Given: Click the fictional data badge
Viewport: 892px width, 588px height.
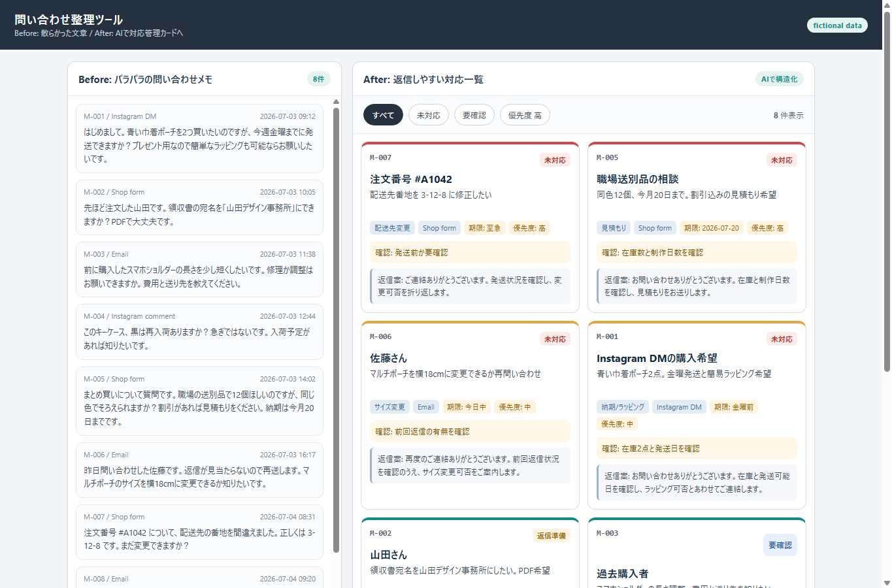Looking at the screenshot, I should pos(837,25).
